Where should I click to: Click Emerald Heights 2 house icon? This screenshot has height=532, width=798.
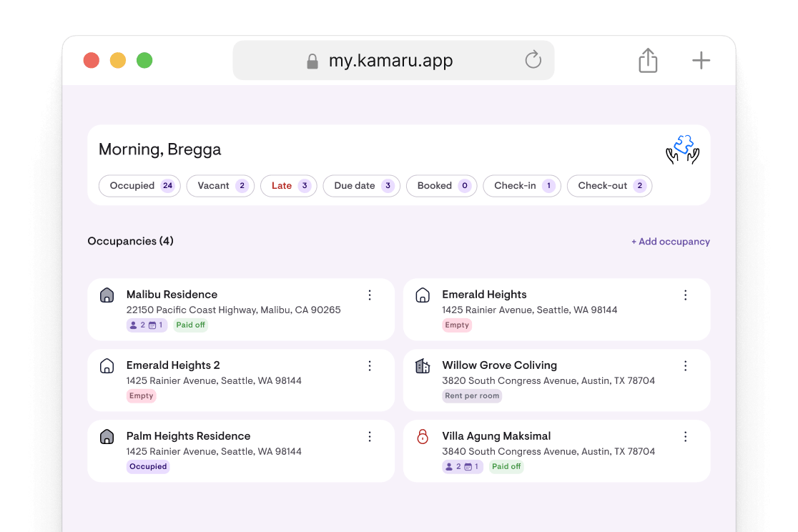pos(107,366)
